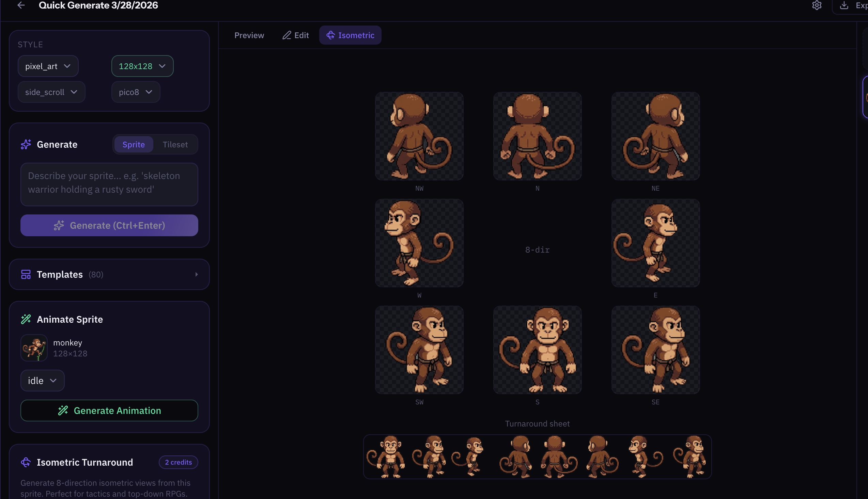Open the pico8 palette dropdown
This screenshot has width=868, height=499.
pos(136,92)
